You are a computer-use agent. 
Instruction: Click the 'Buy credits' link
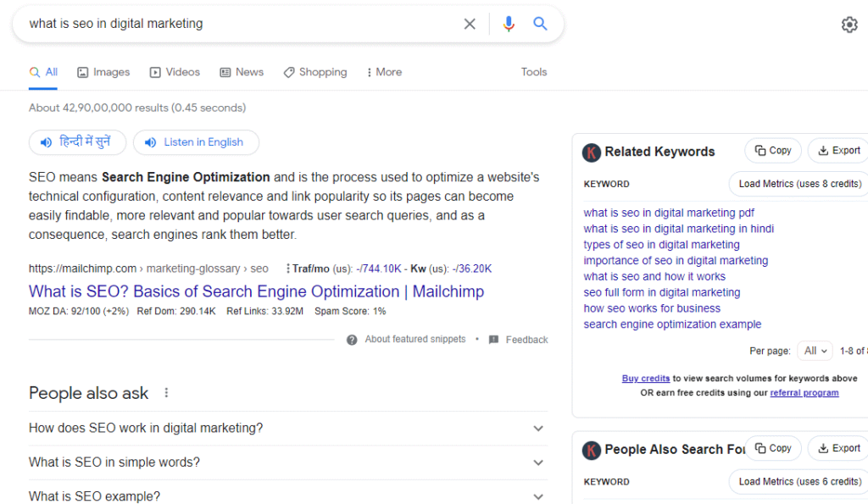click(x=646, y=379)
